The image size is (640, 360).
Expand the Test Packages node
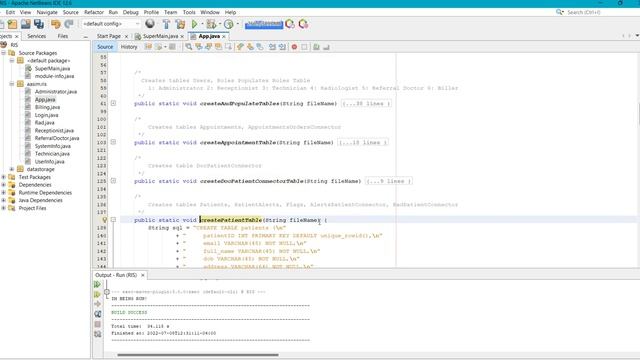(x=4, y=177)
